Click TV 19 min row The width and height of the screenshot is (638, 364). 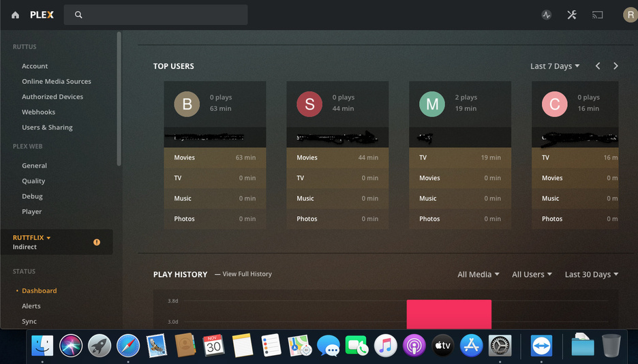460,157
